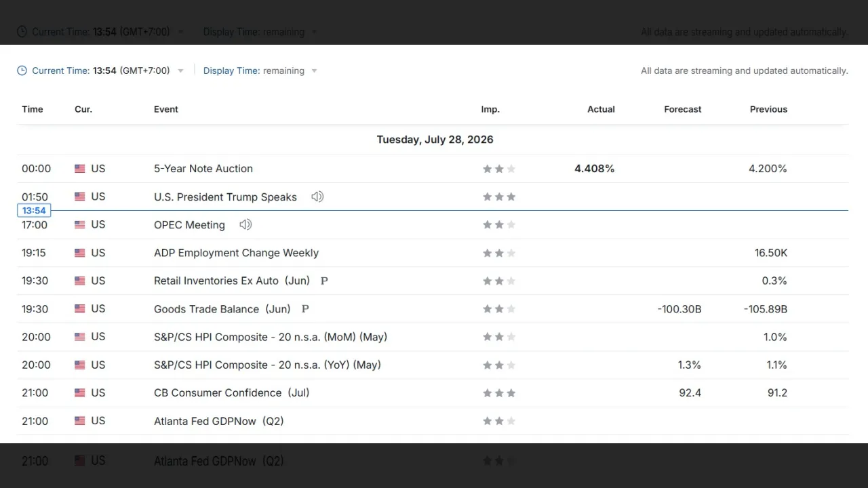Click the Tuesday, July 28, 2026 date header
This screenshot has width=868, height=488.
(x=435, y=140)
